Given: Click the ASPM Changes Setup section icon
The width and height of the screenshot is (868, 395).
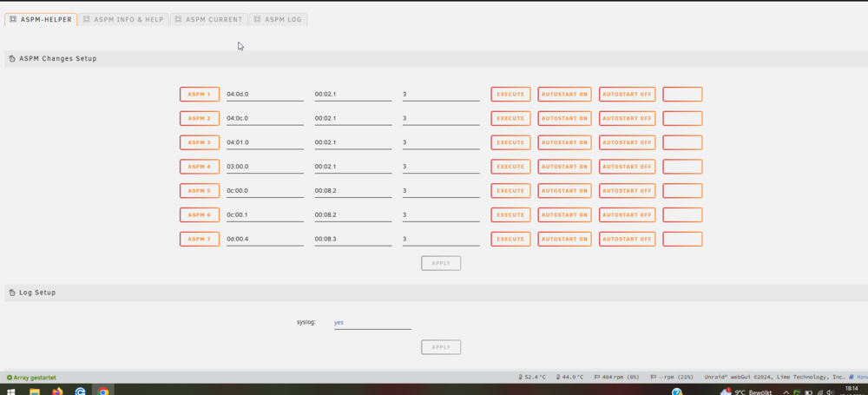Looking at the screenshot, I should (12, 59).
